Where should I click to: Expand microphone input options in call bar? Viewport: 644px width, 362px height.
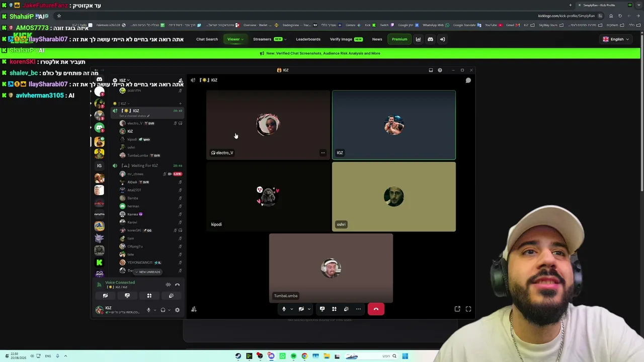pyautogui.click(x=291, y=309)
